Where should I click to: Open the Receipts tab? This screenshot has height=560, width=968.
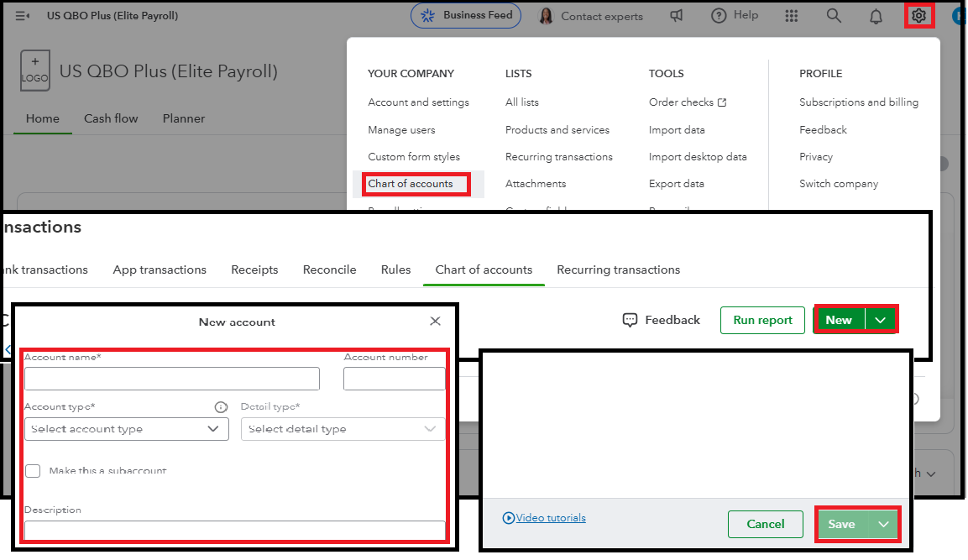pyautogui.click(x=254, y=270)
